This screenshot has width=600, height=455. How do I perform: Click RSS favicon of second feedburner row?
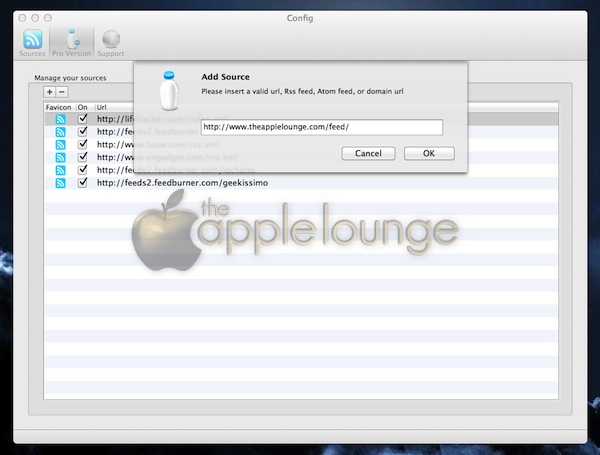60,132
